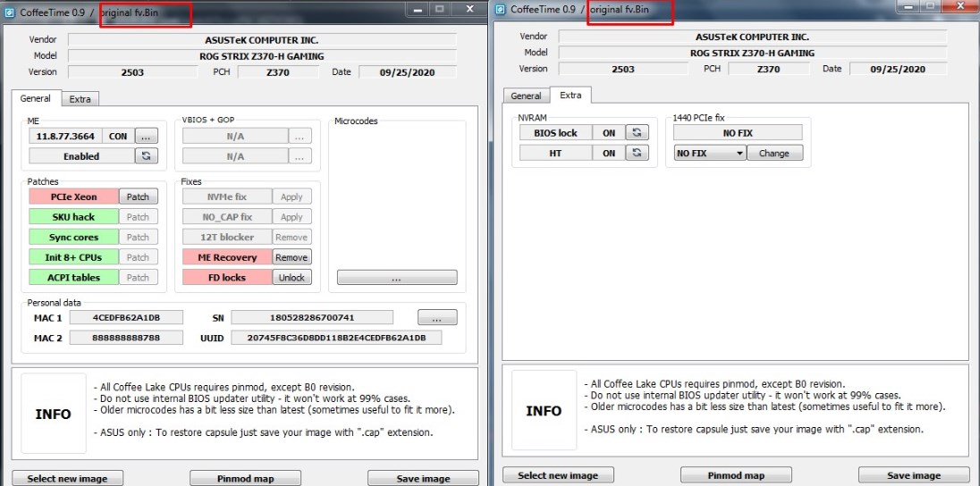Open ME version browse button (…)
The height and width of the screenshot is (486, 980).
pyautogui.click(x=147, y=136)
